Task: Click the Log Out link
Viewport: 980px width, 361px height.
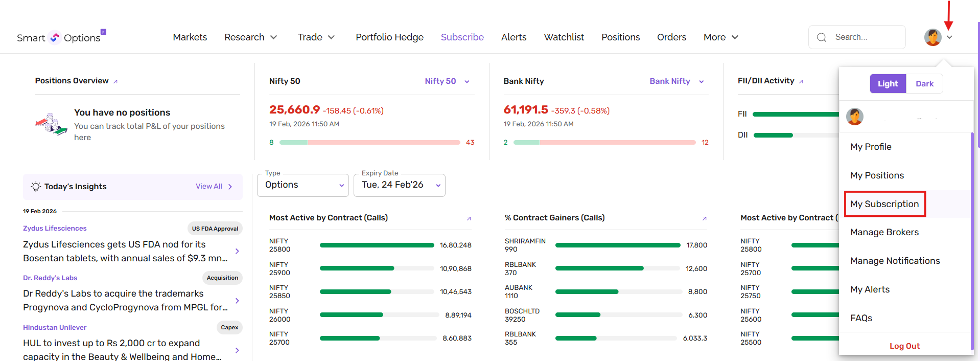Action: click(904, 346)
